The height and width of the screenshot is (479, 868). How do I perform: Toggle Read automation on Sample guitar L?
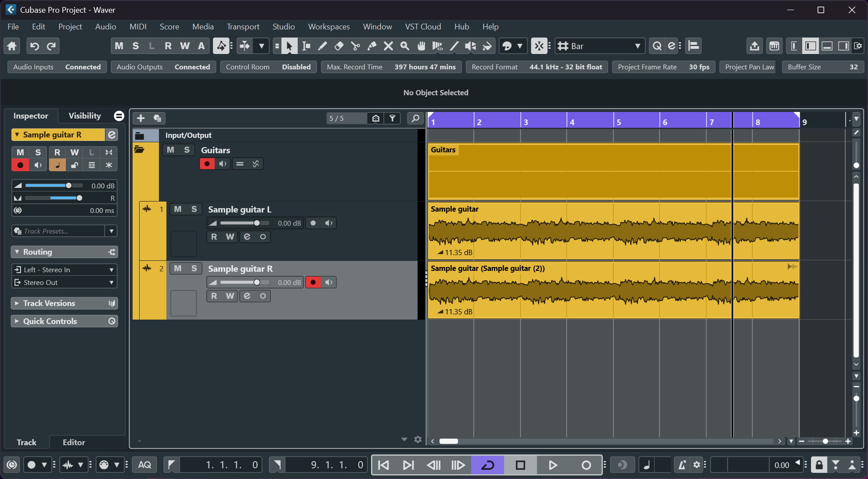coord(214,237)
